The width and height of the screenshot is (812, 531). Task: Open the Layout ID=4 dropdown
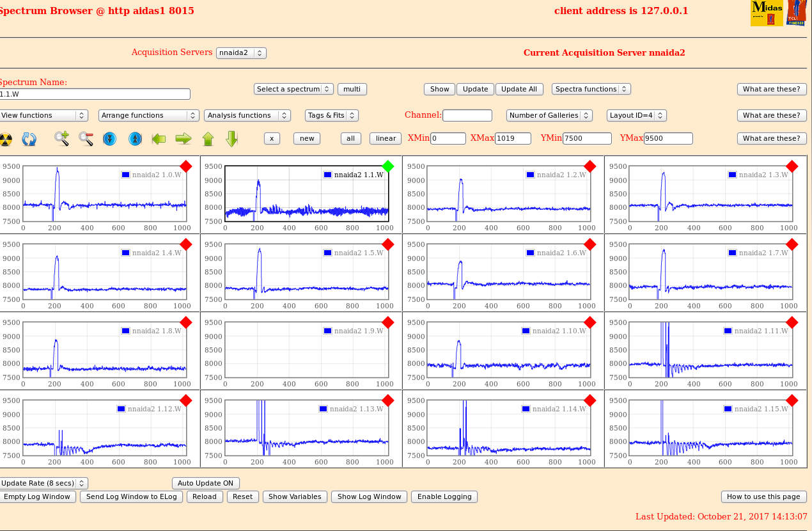(x=636, y=115)
